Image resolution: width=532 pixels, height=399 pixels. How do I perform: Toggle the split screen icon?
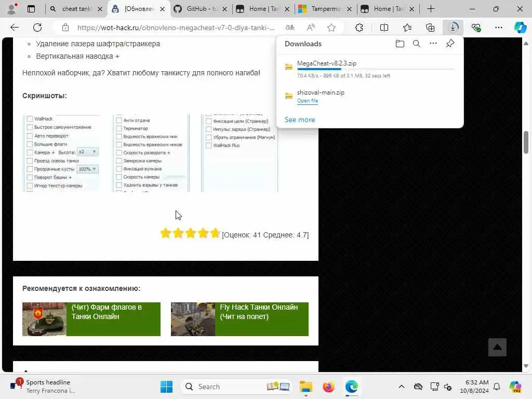[384, 28]
